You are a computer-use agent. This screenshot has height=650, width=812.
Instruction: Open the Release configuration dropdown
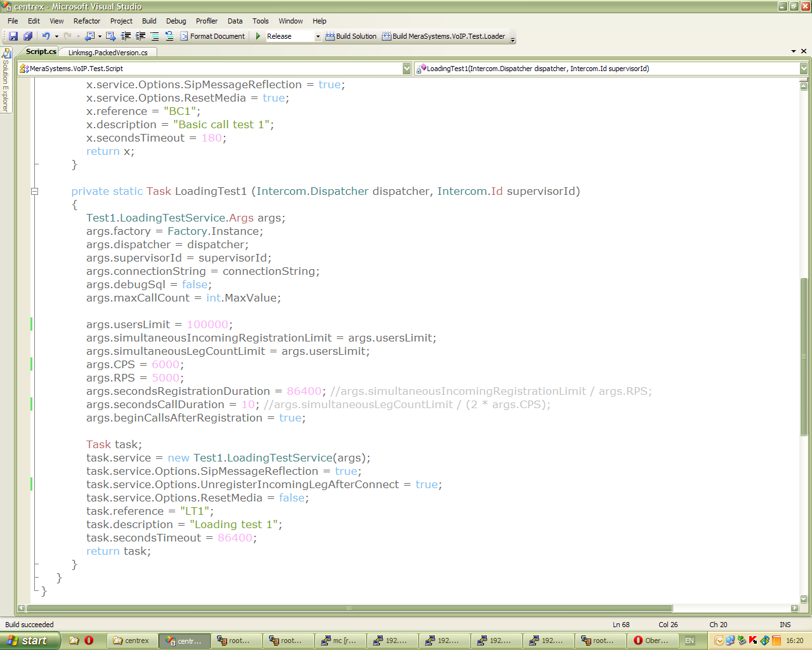click(318, 36)
